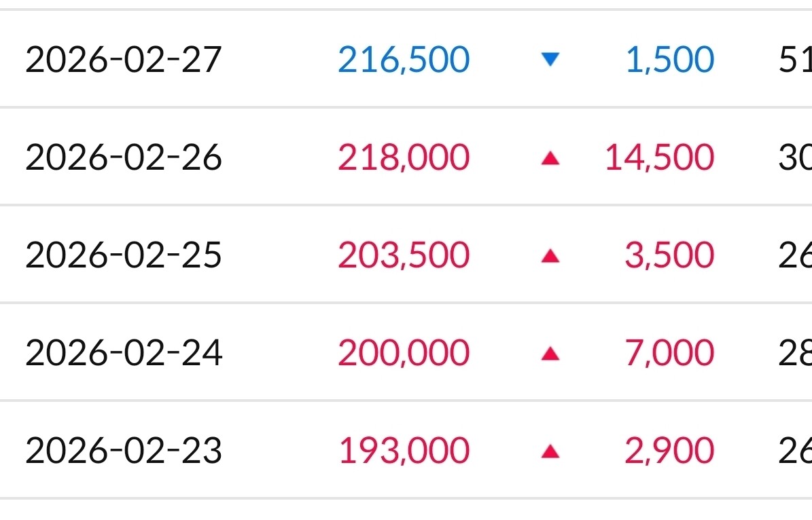812x520 pixels.
Task: Click the 193,000 closing price
Action: pos(404,451)
